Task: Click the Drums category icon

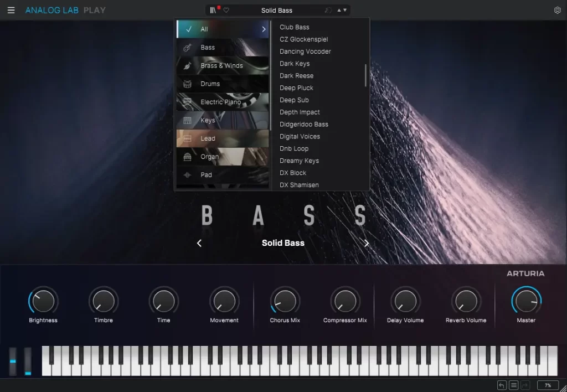Action: 188,84
